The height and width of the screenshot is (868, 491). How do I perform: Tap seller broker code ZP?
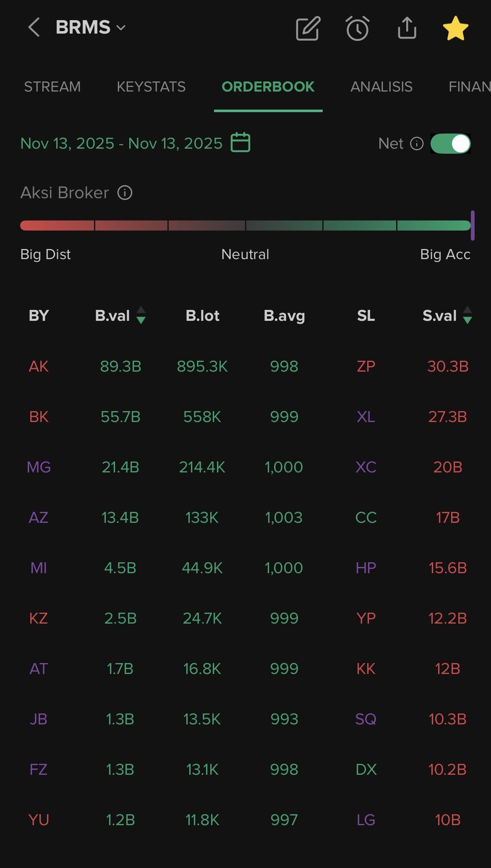click(x=366, y=367)
